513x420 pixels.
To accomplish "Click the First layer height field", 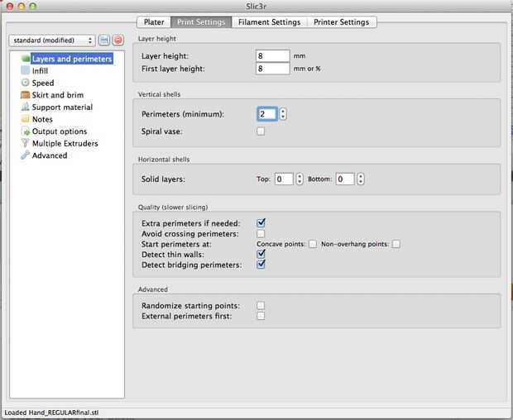I will 272,69.
